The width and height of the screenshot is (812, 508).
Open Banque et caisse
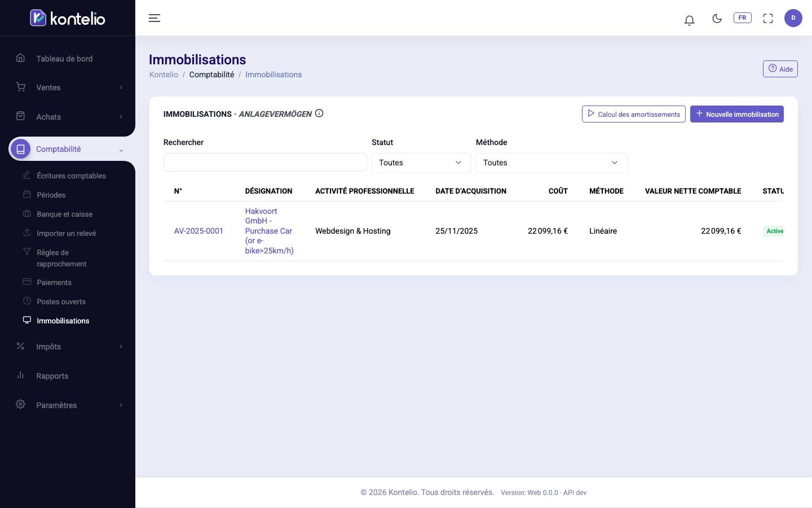click(64, 214)
